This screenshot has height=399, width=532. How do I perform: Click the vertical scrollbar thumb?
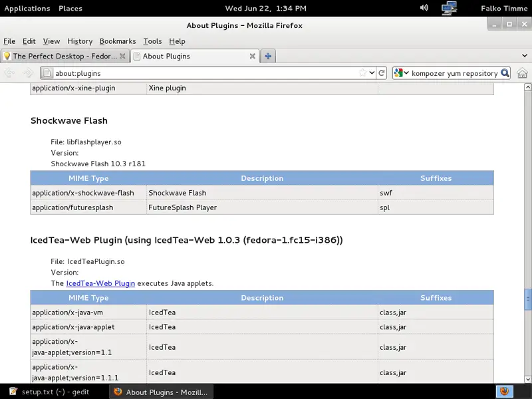pyautogui.click(x=528, y=299)
